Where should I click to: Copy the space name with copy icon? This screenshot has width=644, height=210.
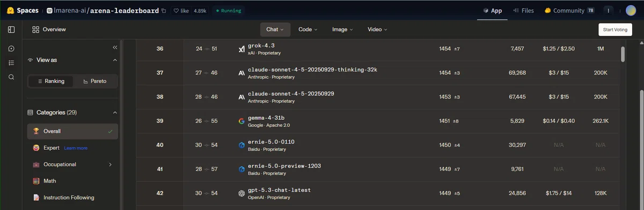click(164, 10)
